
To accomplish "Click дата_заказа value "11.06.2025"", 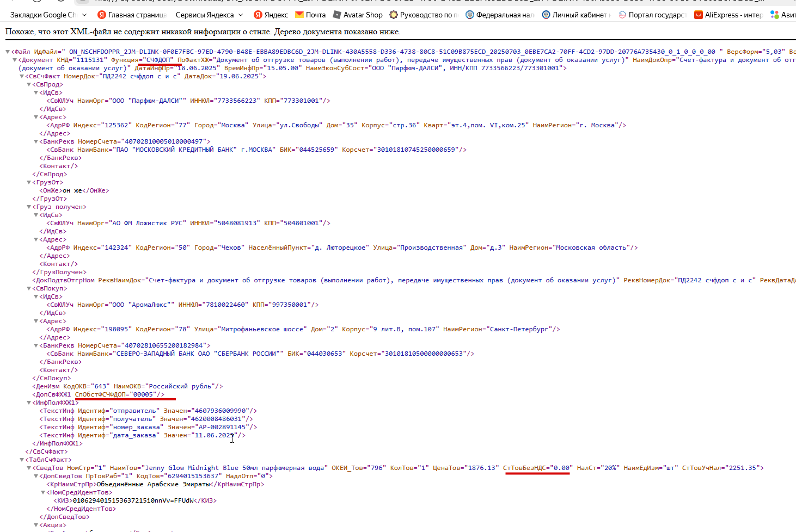I will pyautogui.click(x=215, y=436).
